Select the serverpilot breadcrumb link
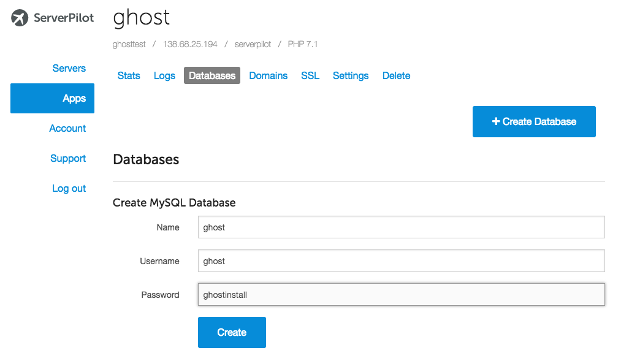 252,44
